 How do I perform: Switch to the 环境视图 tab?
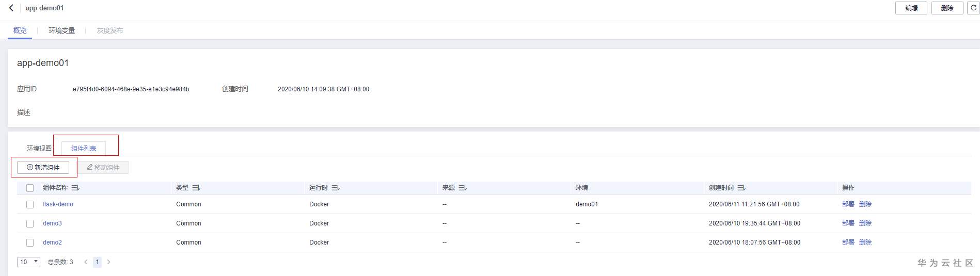coord(39,149)
